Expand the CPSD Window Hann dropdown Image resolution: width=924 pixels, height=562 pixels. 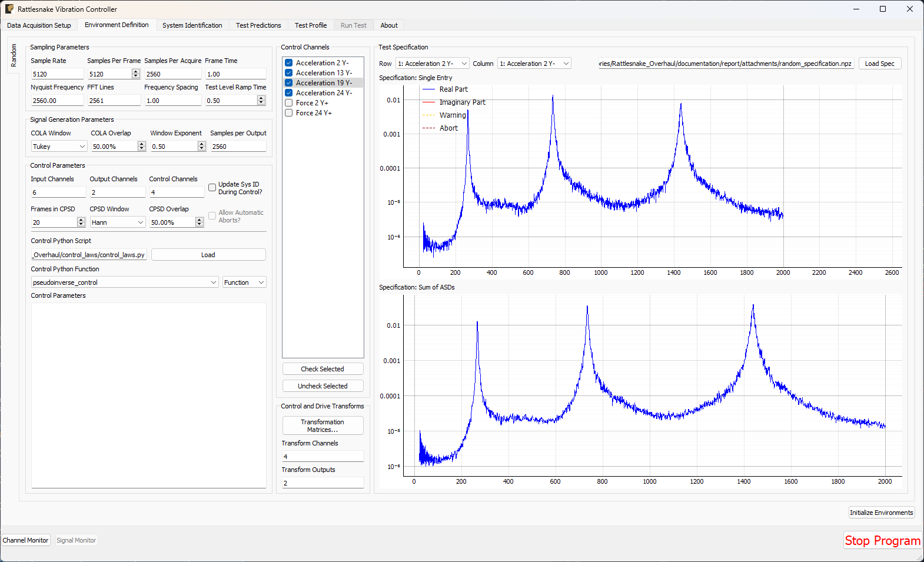coord(118,222)
